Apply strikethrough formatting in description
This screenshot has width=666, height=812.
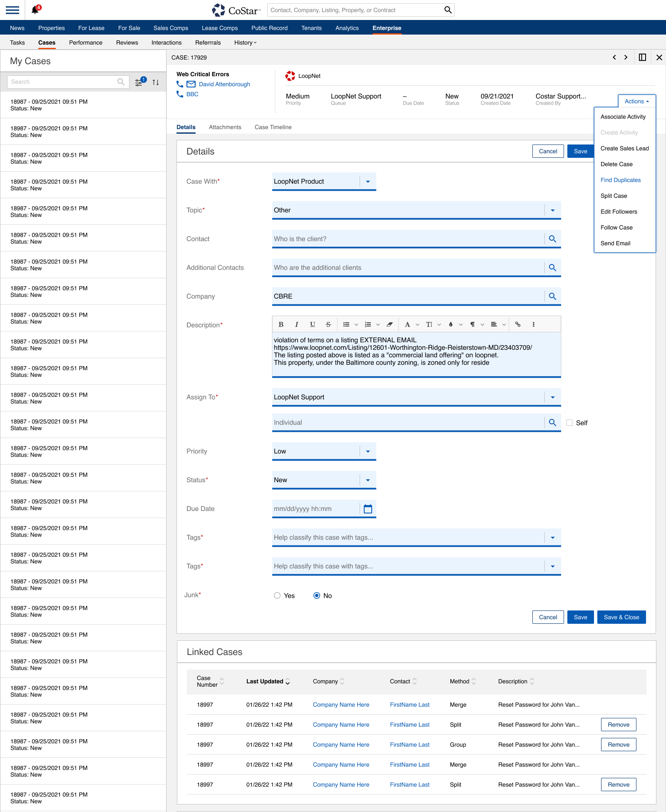[328, 324]
